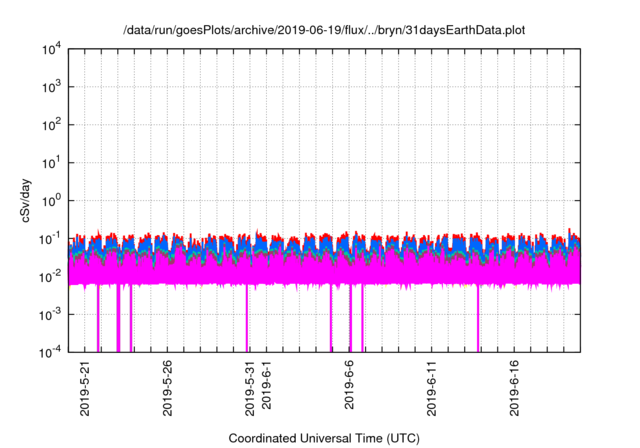Viewport: 640px width, 448px height.
Task: Click the 10^-4 y-axis tick label
Action: pyautogui.click(x=50, y=352)
